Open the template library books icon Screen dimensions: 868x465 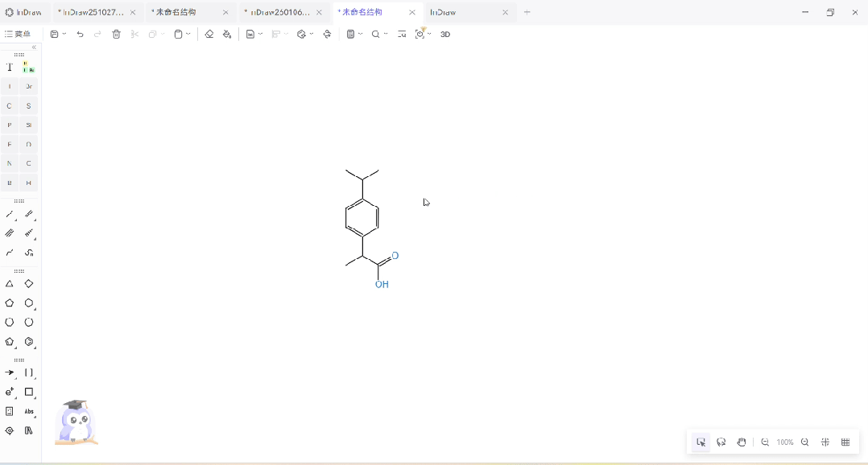click(x=29, y=430)
